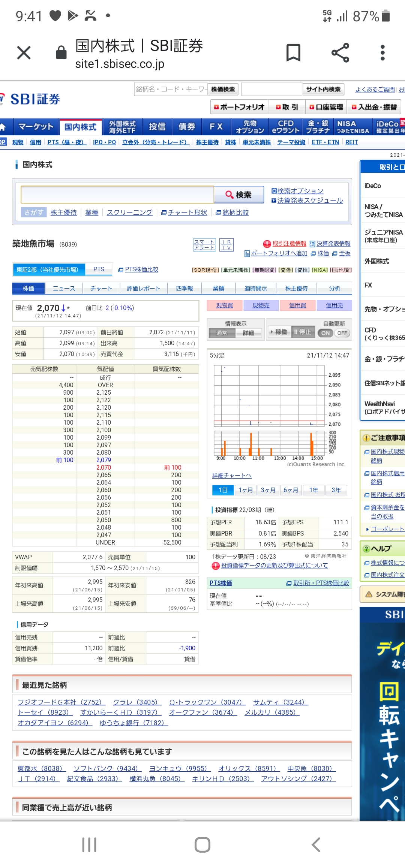Open the three-dot overflow menu

pyautogui.click(x=382, y=52)
